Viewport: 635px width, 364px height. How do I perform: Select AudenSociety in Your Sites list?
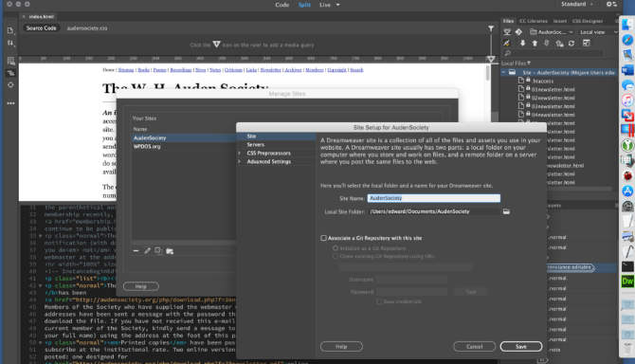coord(184,138)
